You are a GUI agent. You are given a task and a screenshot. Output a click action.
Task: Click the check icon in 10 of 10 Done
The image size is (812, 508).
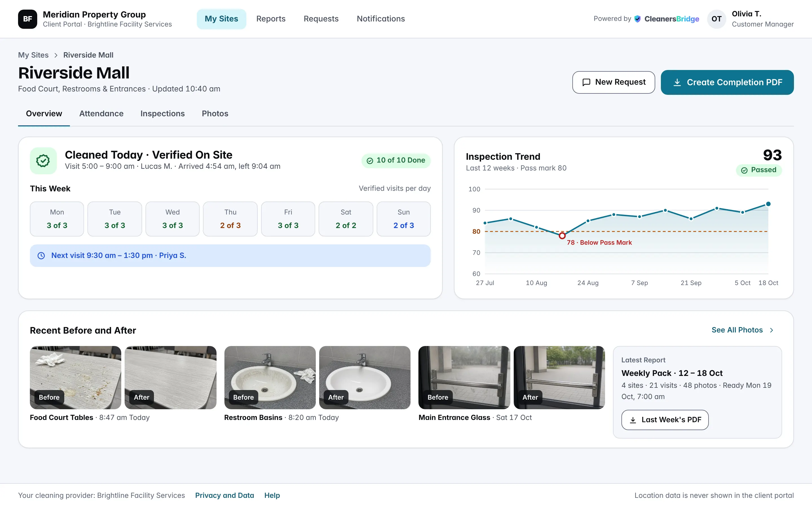pyautogui.click(x=370, y=161)
